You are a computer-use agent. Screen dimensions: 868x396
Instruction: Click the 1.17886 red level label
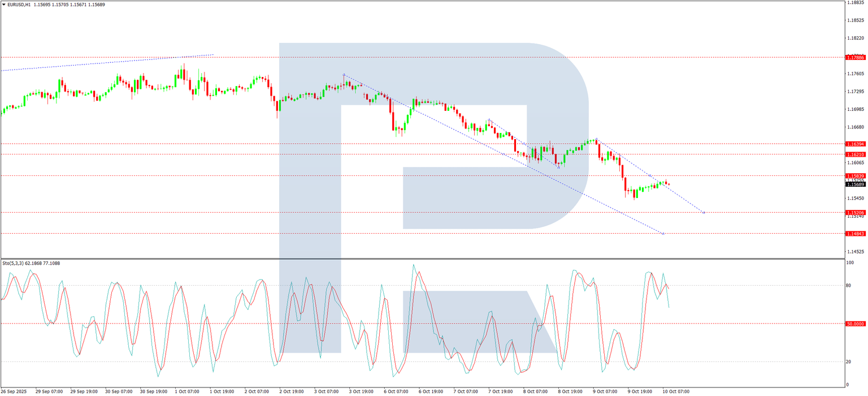point(856,58)
